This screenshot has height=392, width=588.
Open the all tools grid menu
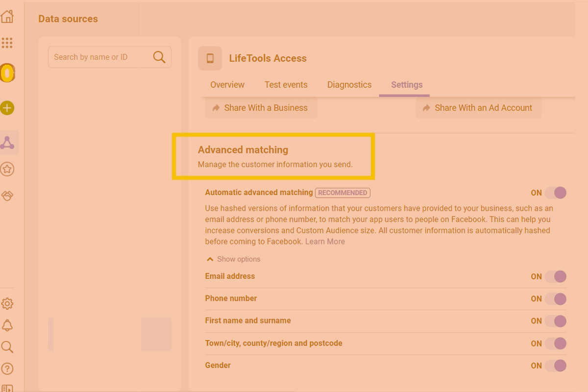pos(7,43)
